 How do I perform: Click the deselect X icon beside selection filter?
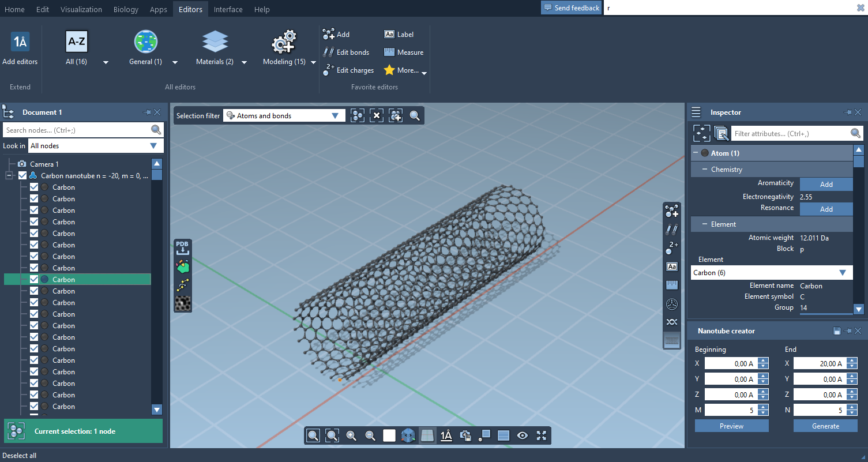[x=376, y=115]
